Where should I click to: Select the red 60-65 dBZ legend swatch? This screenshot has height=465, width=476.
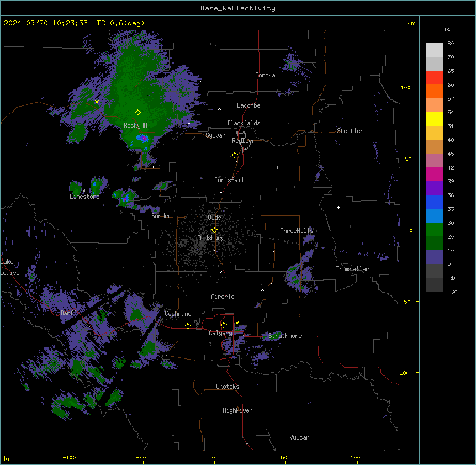[434, 77]
